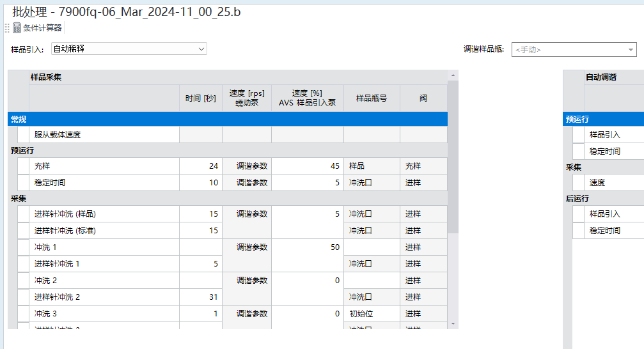Edit 充样 time value 24
This screenshot has height=349, width=644.
click(x=201, y=166)
